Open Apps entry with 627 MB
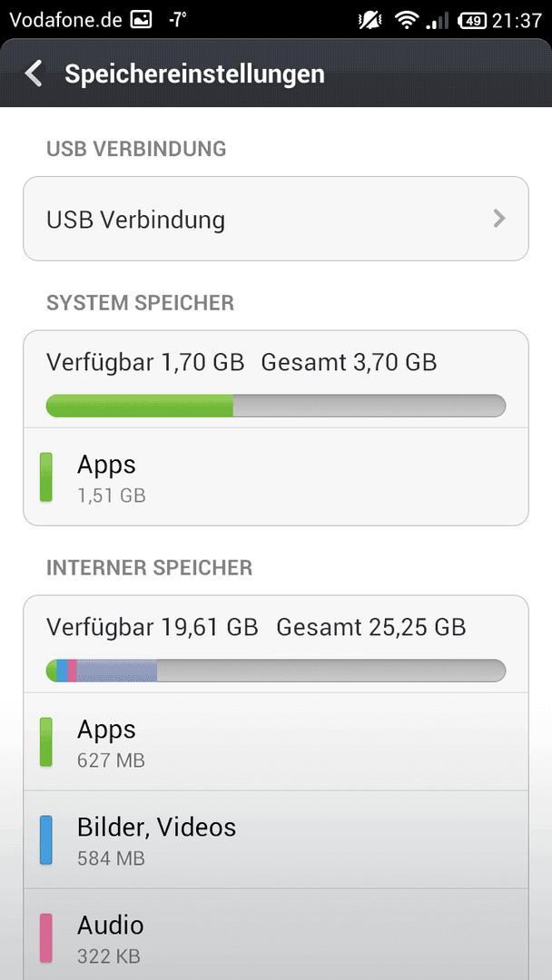Image resolution: width=552 pixels, height=980 pixels. (276, 741)
